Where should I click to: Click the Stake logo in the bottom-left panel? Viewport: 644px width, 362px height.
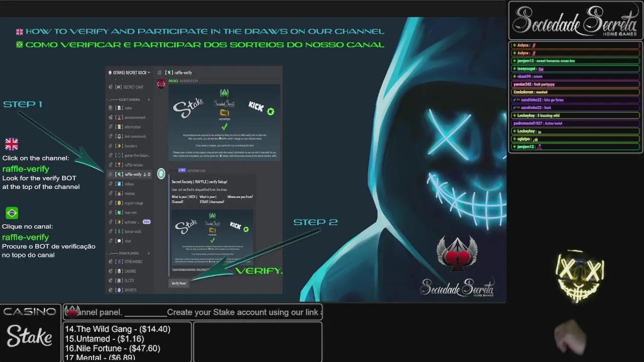pyautogui.click(x=29, y=336)
